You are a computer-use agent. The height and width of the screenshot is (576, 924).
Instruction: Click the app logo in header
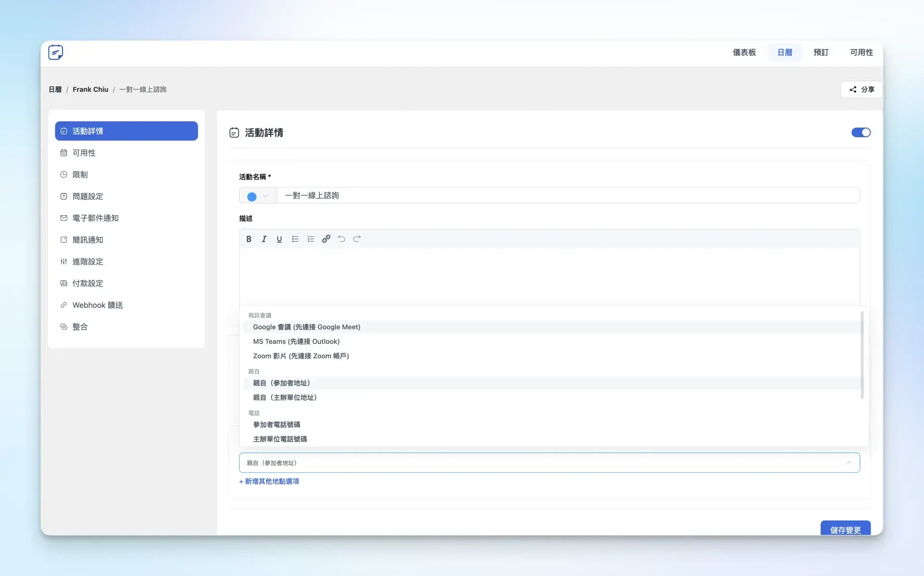pyautogui.click(x=56, y=52)
